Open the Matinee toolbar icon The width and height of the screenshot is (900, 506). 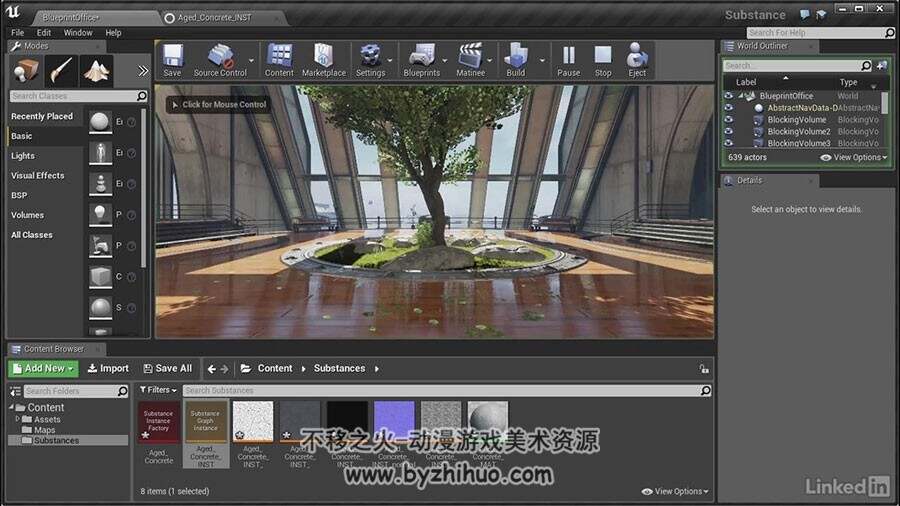pos(470,60)
